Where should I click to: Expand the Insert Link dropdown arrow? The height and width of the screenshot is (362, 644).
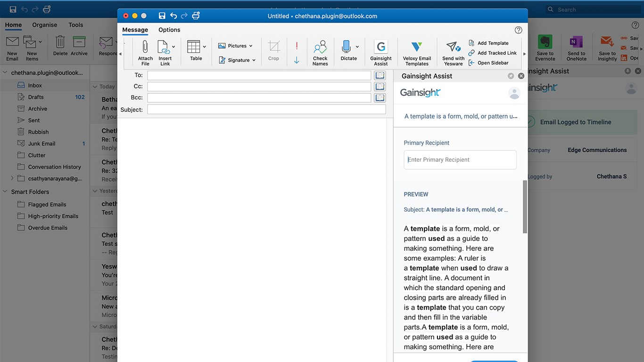[173, 47]
